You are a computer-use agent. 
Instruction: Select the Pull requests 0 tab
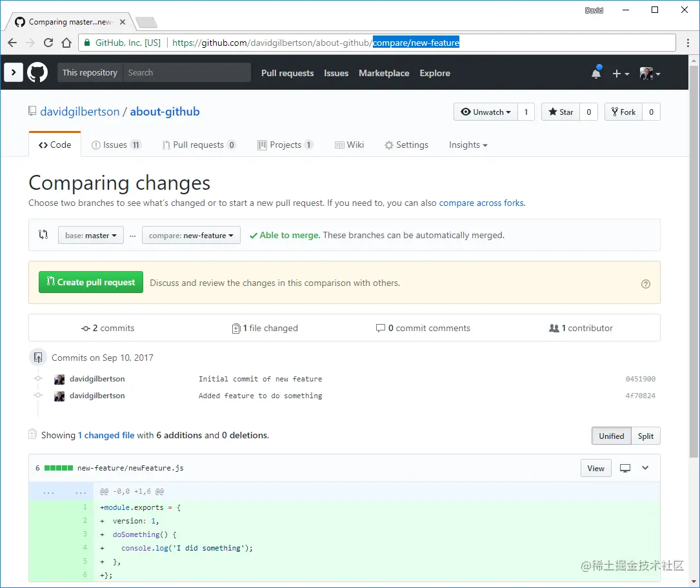point(199,145)
